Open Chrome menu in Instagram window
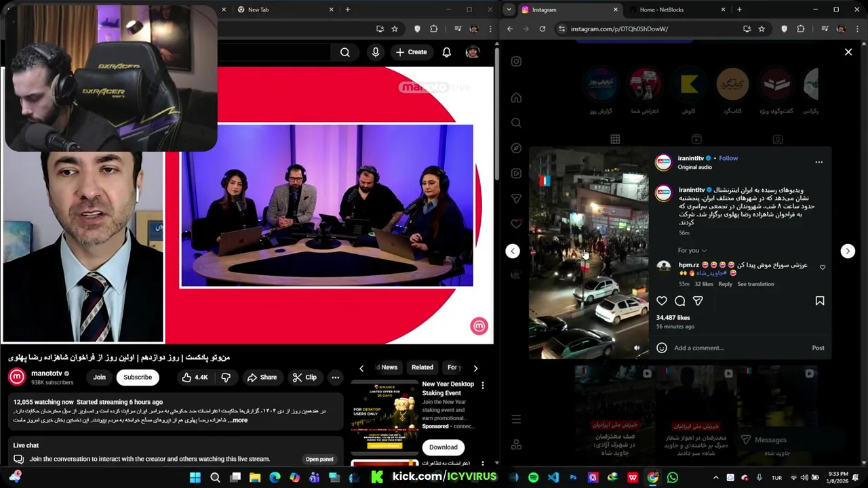This screenshot has width=868, height=488. (x=858, y=28)
